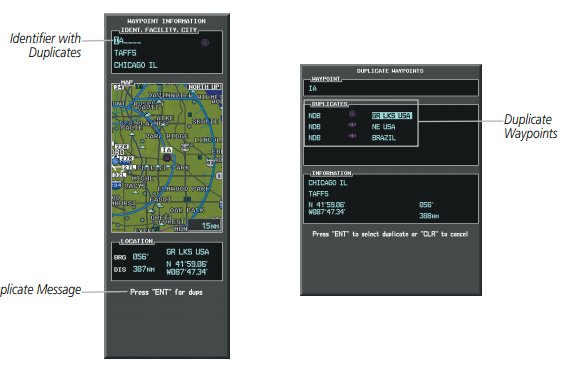The height and width of the screenshot is (369, 566).
Task: Click the Press ENT for dups message
Action: click(166, 292)
